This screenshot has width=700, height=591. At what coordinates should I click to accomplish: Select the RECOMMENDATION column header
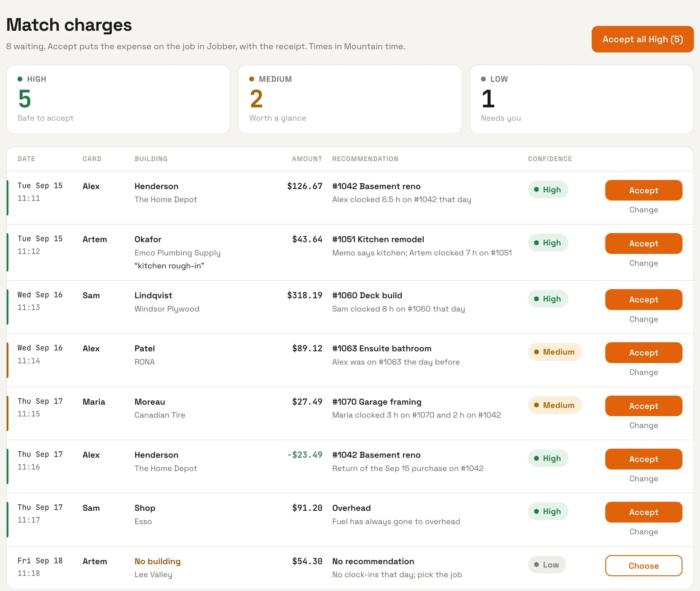click(365, 159)
